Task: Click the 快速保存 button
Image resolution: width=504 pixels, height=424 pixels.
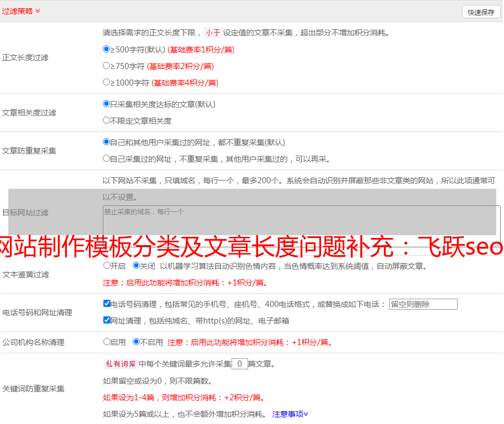Action: point(481,12)
